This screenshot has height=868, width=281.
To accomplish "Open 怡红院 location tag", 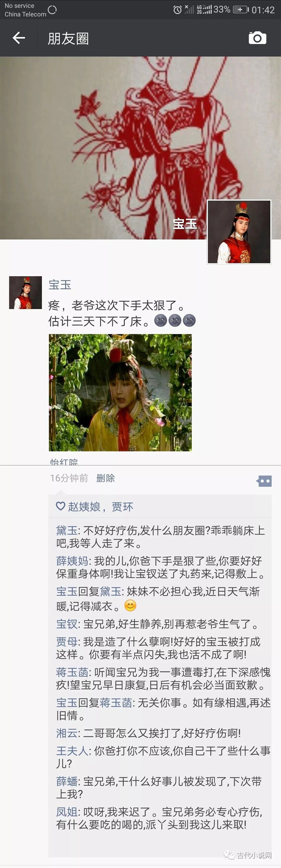I will [64, 462].
